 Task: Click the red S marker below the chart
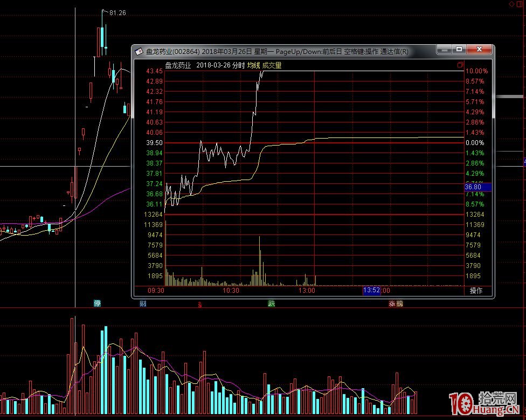(200, 305)
